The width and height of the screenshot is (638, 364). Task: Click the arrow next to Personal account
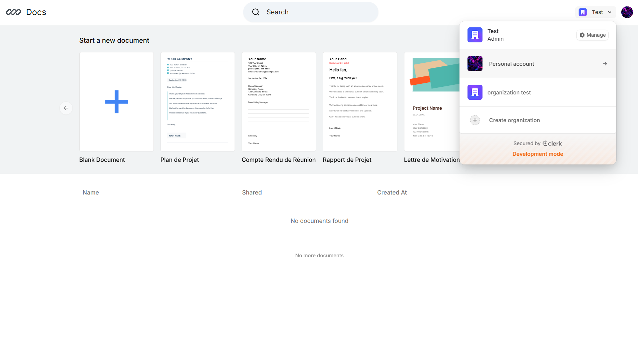[x=605, y=64]
